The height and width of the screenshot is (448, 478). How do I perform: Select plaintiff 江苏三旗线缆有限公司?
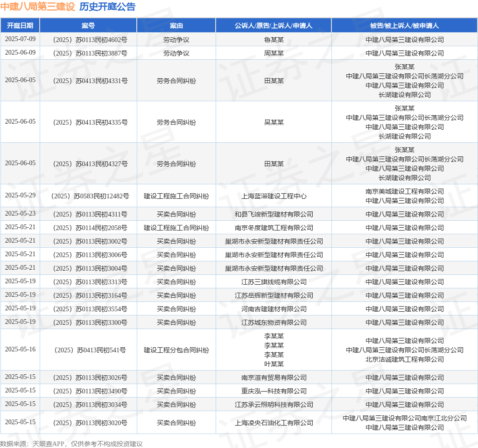coord(274,282)
